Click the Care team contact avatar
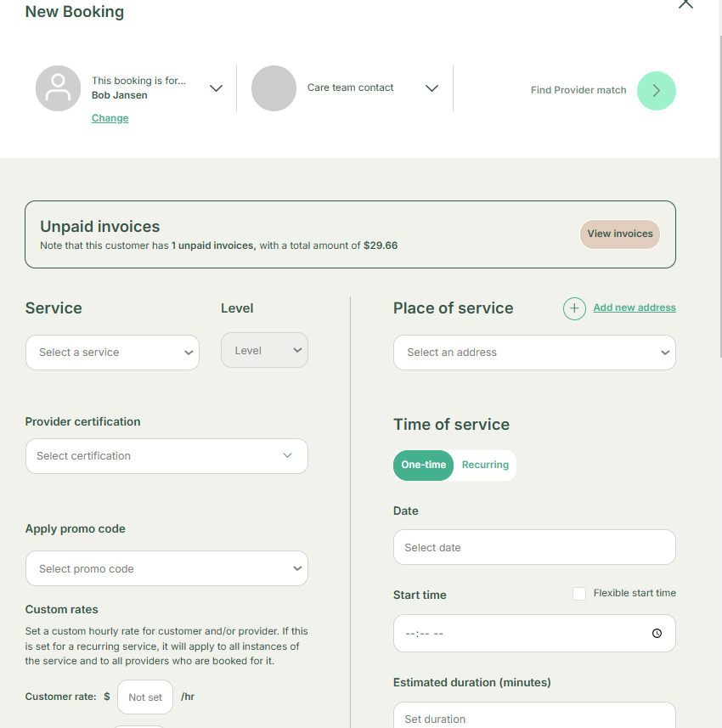Viewport: 722px width, 728px height. click(274, 88)
